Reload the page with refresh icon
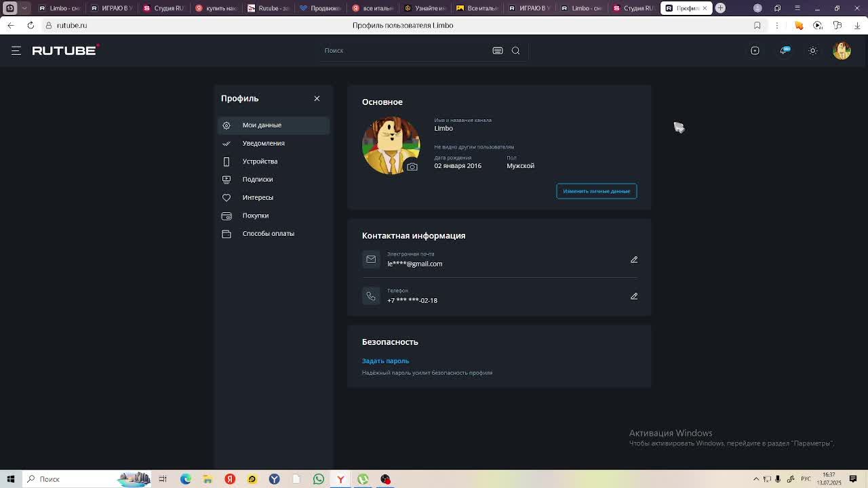This screenshot has height=488, width=868. pyautogui.click(x=31, y=25)
